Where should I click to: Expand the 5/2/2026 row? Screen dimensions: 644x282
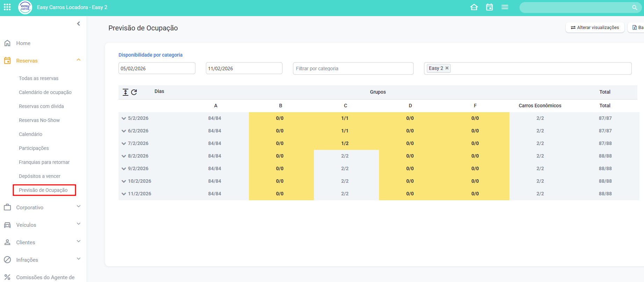[124, 118]
